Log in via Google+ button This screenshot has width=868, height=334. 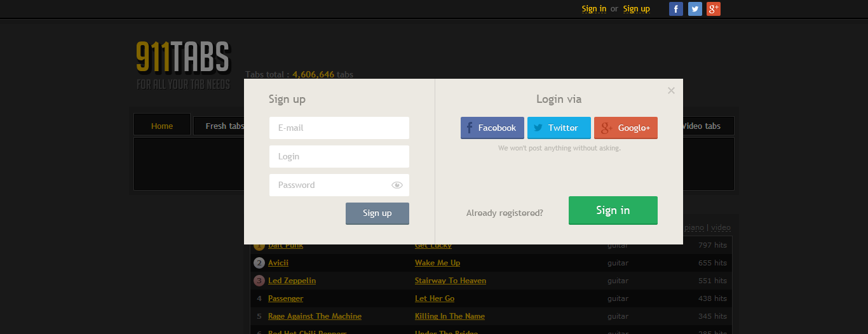click(626, 128)
